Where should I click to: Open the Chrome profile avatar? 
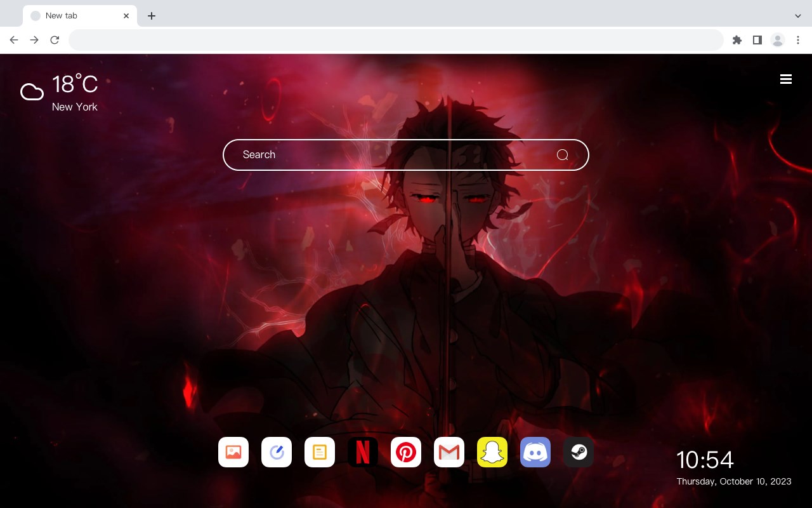pos(778,40)
